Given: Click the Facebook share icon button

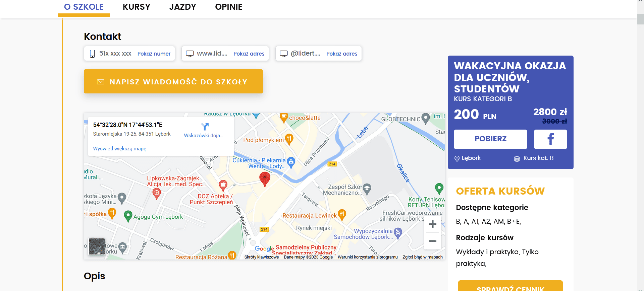Looking at the screenshot, I should 550,139.
